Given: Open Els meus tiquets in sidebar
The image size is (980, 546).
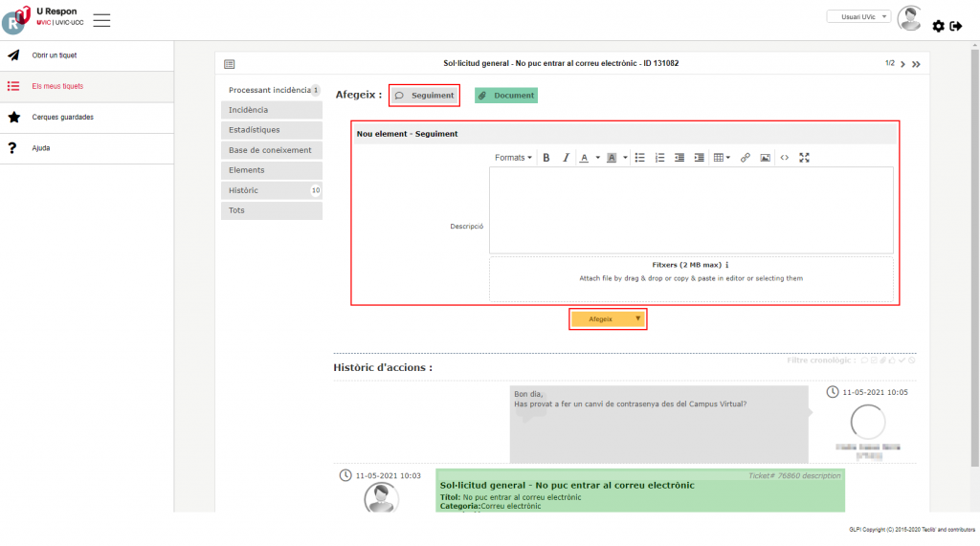Looking at the screenshot, I should [57, 86].
